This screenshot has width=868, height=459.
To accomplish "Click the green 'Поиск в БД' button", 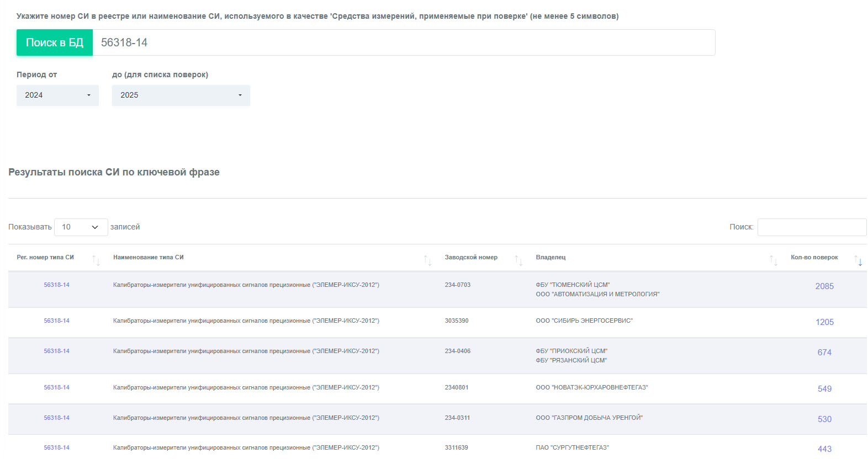I will [55, 42].
